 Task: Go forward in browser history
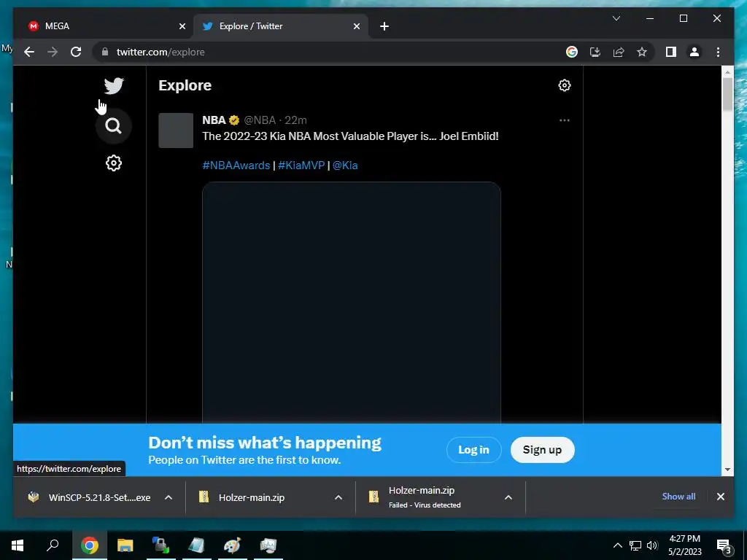(53, 52)
